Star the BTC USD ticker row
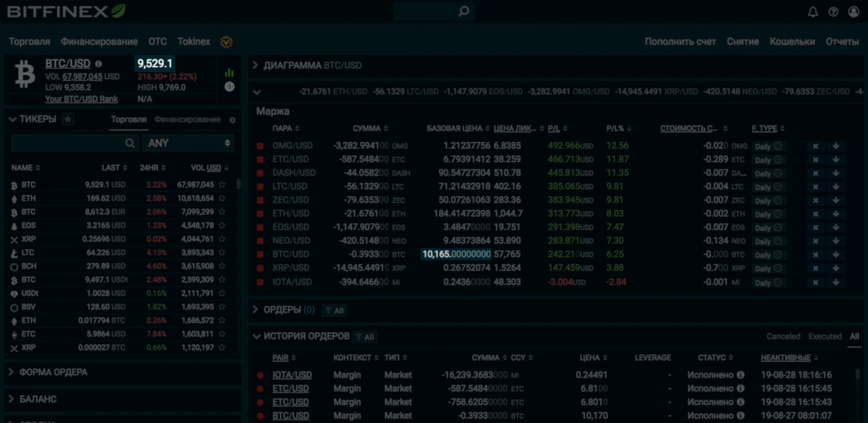 [222, 185]
